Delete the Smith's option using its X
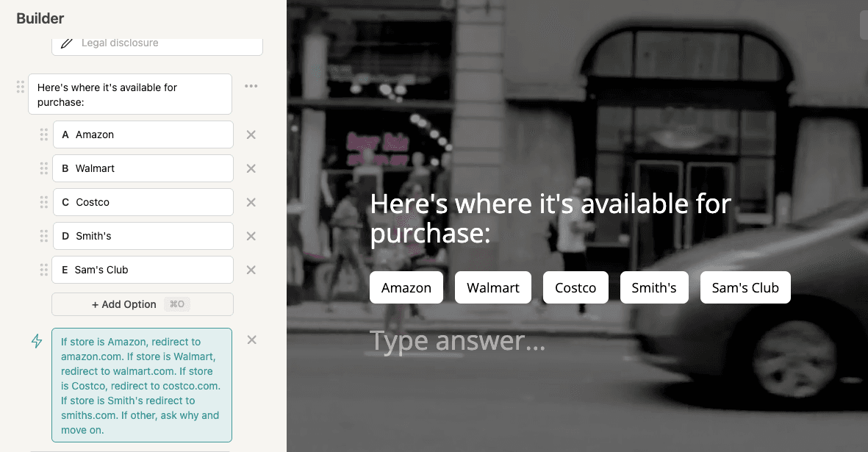Image resolution: width=868 pixels, height=452 pixels. (x=251, y=236)
